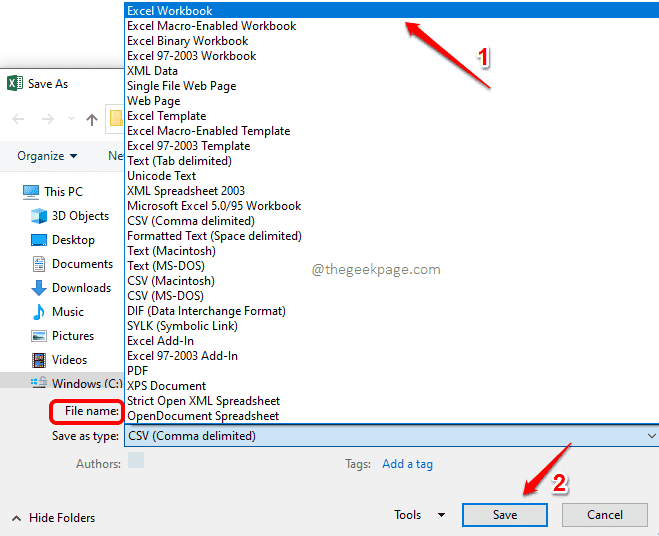Viewport: 659px width, 536px height.
Task: Click the up arrow navigation icon
Action: coord(92,120)
